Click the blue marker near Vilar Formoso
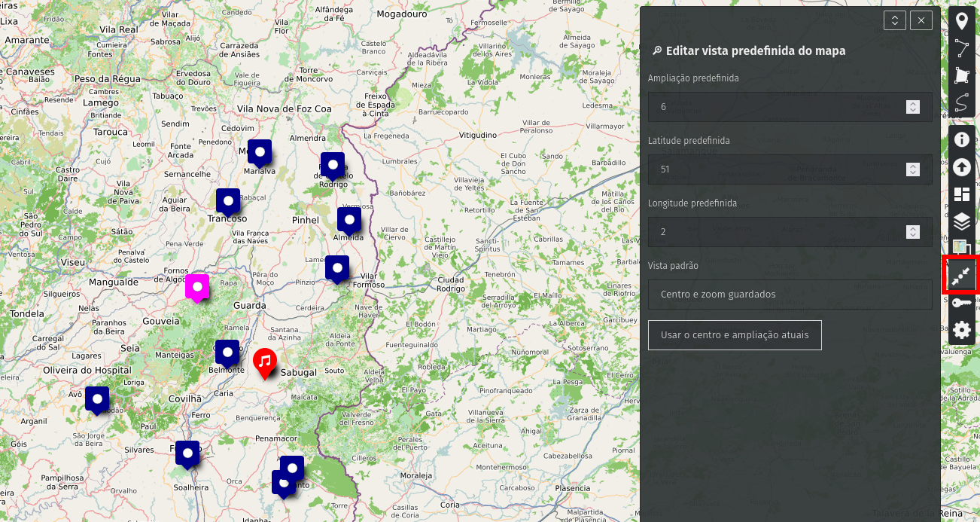This screenshot has width=980, height=522. pyautogui.click(x=337, y=269)
